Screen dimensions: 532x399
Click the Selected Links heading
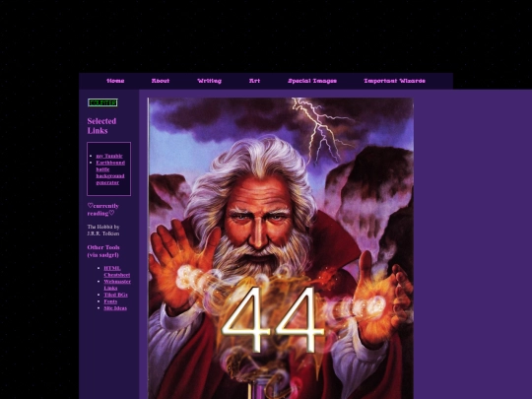101,126
